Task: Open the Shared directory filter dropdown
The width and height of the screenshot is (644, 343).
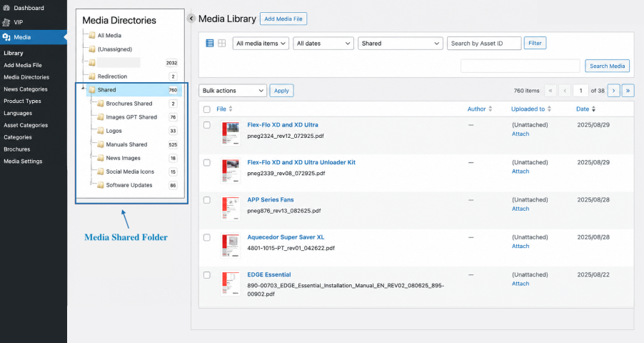Action: coord(401,43)
